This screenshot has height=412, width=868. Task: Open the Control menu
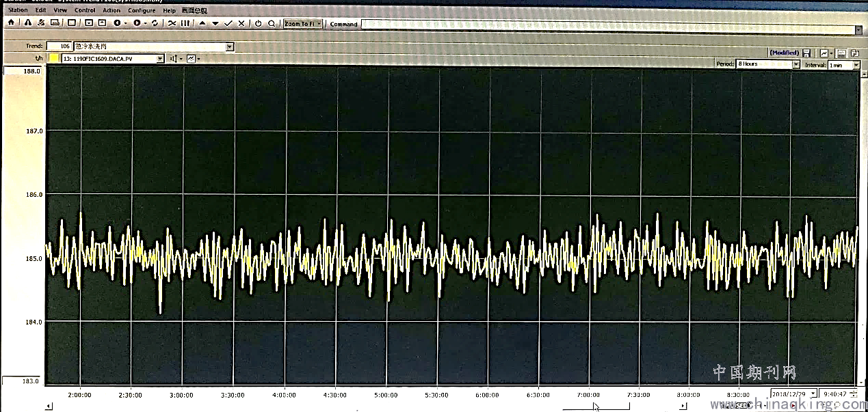click(x=85, y=10)
